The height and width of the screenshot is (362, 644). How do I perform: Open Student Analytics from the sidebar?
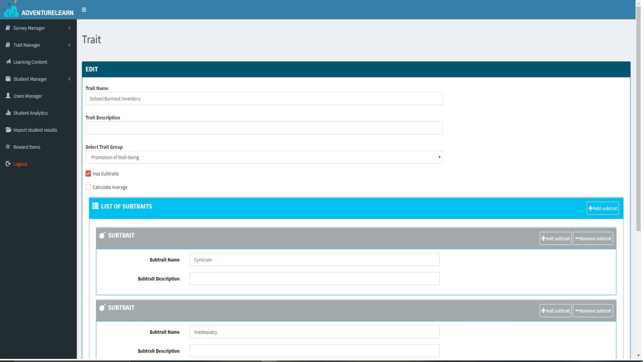[x=30, y=113]
